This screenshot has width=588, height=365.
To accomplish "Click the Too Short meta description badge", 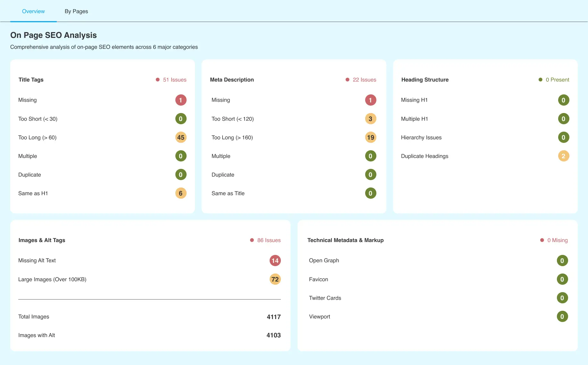I will click(371, 119).
